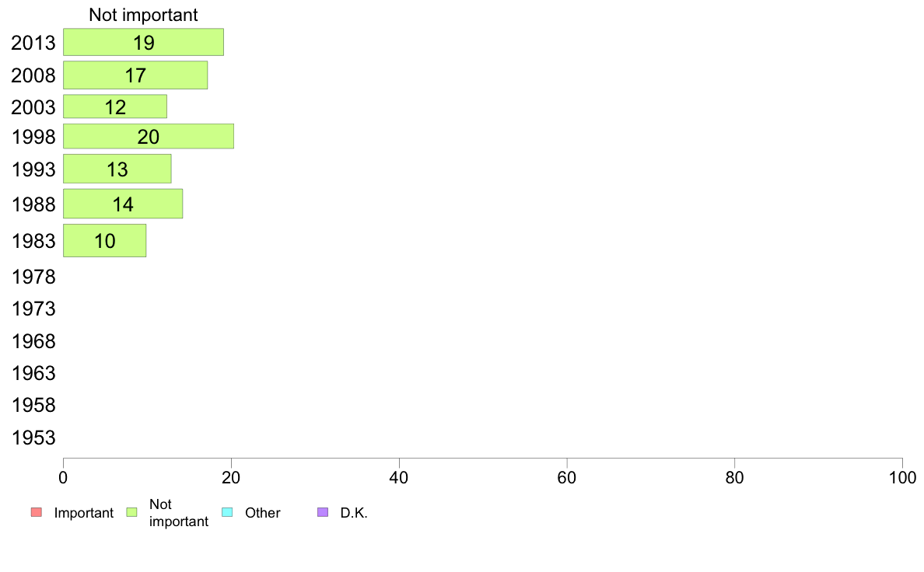Select the 1998 bar showing 20
Image resolution: width=924 pixels, height=572 pixels.
pos(149,136)
